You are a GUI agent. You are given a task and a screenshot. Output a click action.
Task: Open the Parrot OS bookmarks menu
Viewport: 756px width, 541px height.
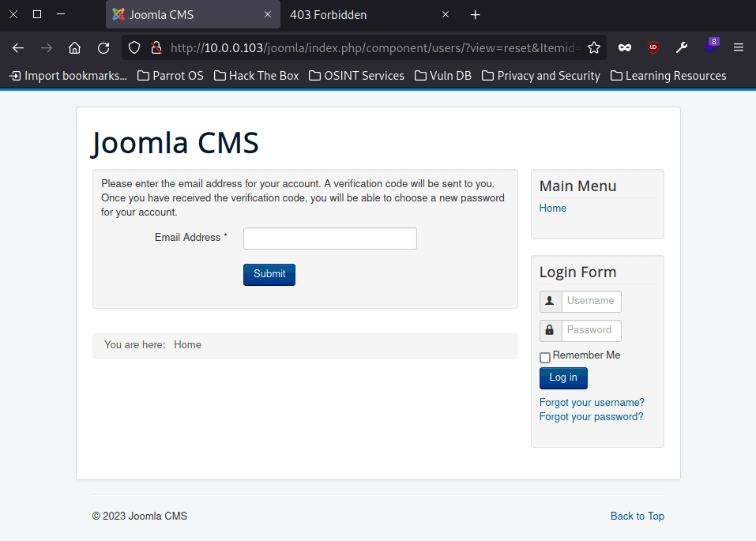tap(170, 75)
